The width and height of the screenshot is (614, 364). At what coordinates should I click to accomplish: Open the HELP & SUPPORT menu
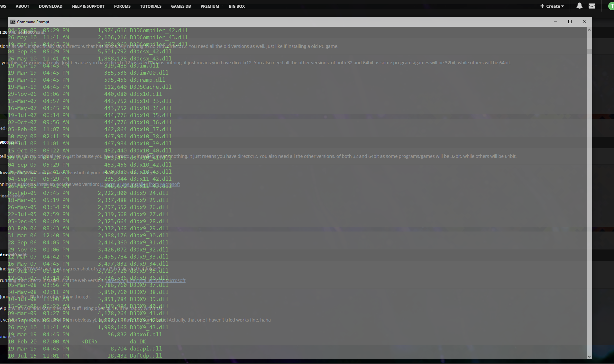click(x=88, y=6)
